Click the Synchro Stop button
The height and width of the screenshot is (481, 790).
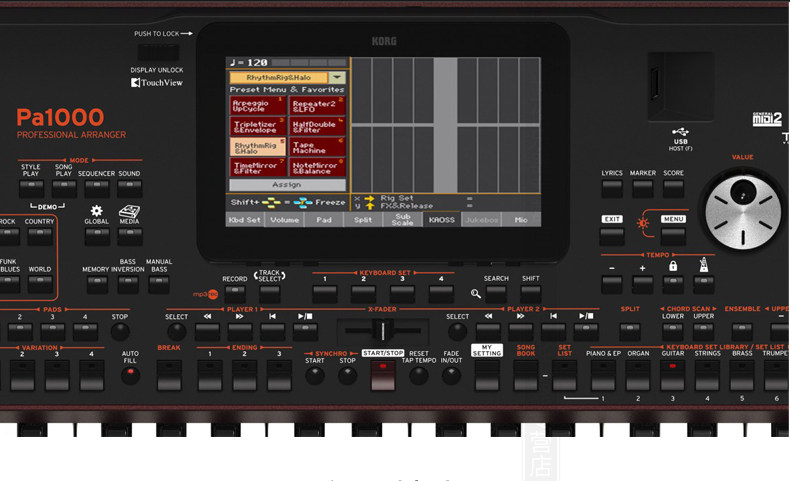point(347,376)
